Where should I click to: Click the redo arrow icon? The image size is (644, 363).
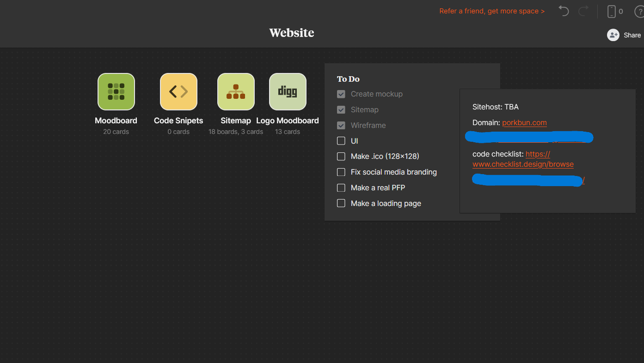(583, 11)
